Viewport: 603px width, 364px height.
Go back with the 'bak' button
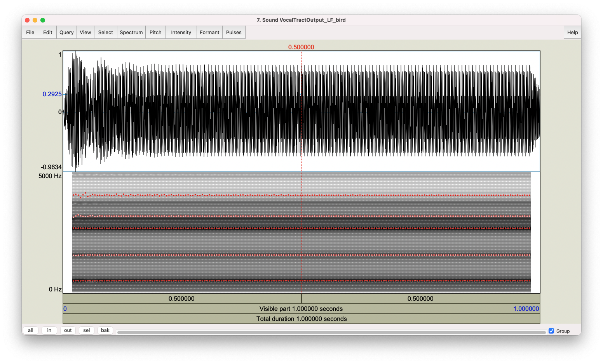click(105, 330)
